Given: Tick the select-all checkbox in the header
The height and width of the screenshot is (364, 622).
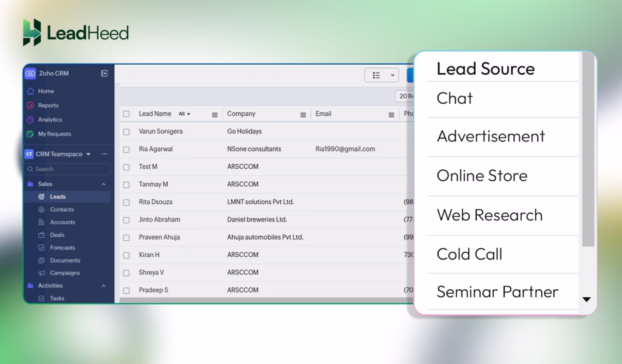Looking at the screenshot, I should tap(126, 113).
